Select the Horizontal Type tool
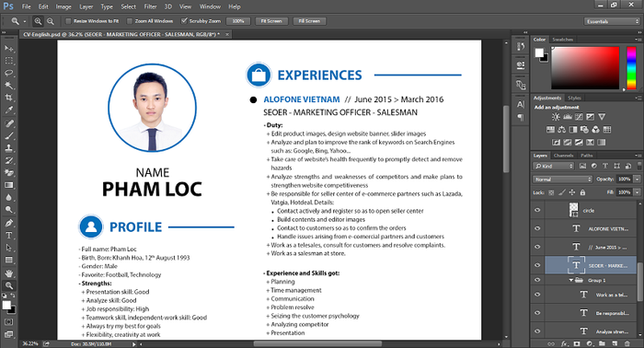Screen dimensions: 644x348 [9, 236]
